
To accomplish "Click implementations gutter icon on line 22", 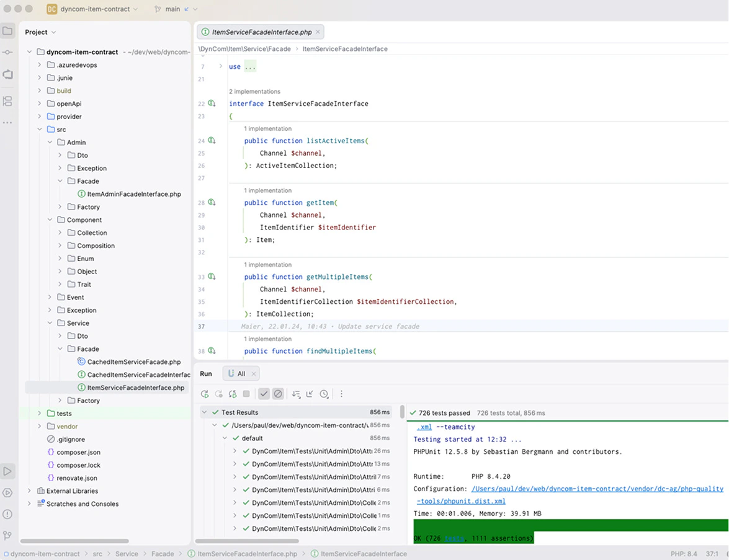I will [x=212, y=103].
